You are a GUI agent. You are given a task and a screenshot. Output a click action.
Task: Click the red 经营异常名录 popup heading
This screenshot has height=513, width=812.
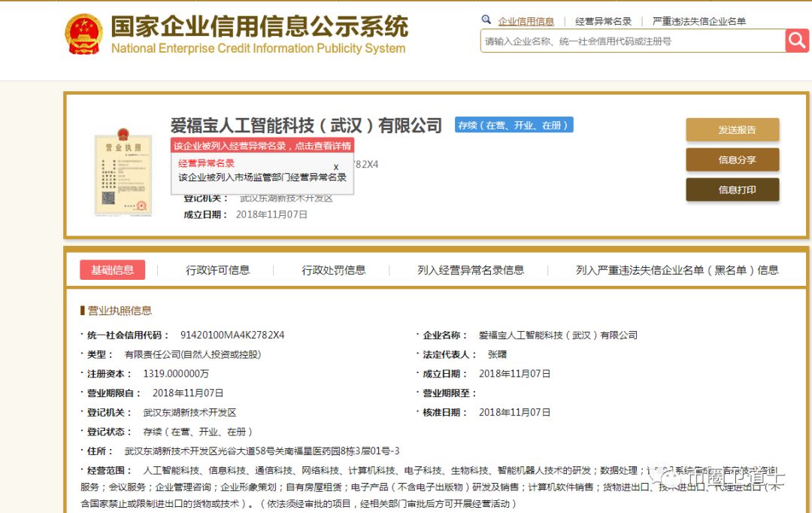click(x=206, y=163)
